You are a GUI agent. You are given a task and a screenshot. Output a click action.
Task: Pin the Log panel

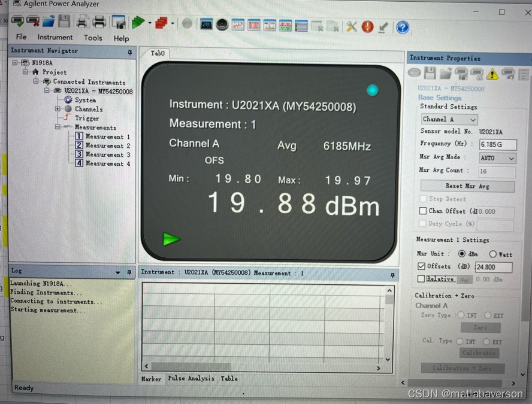129,272
